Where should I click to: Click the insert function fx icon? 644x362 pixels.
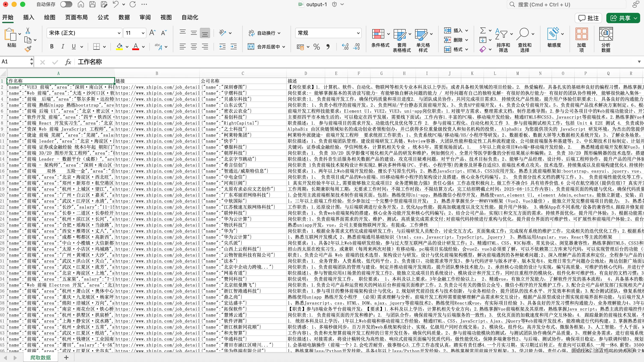coord(68,62)
